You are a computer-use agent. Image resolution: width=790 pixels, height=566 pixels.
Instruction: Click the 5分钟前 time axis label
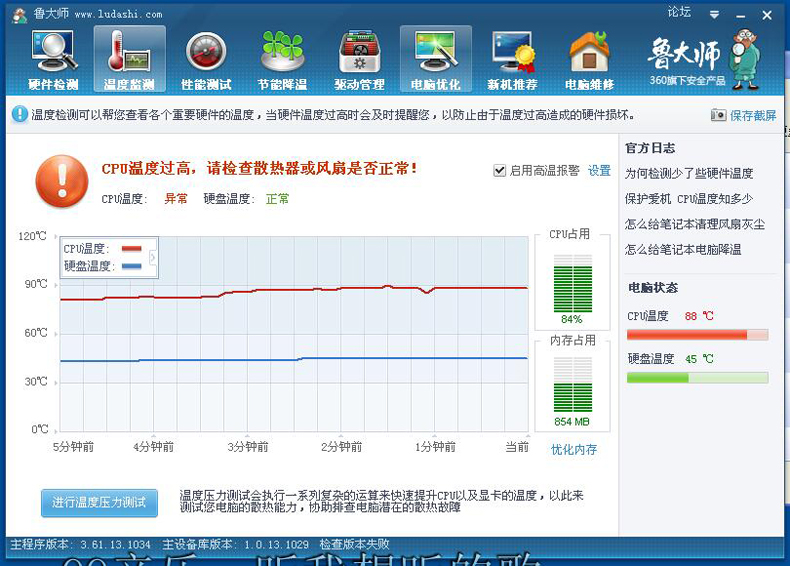(x=74, y=447)
